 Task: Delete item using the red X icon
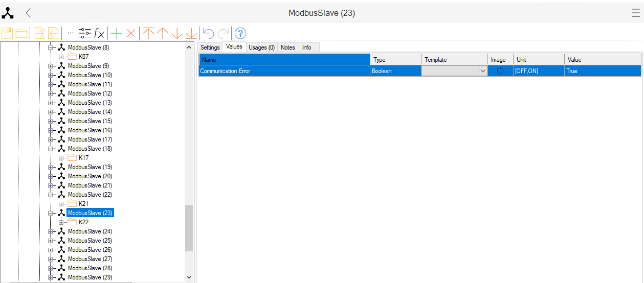point(131,34)
